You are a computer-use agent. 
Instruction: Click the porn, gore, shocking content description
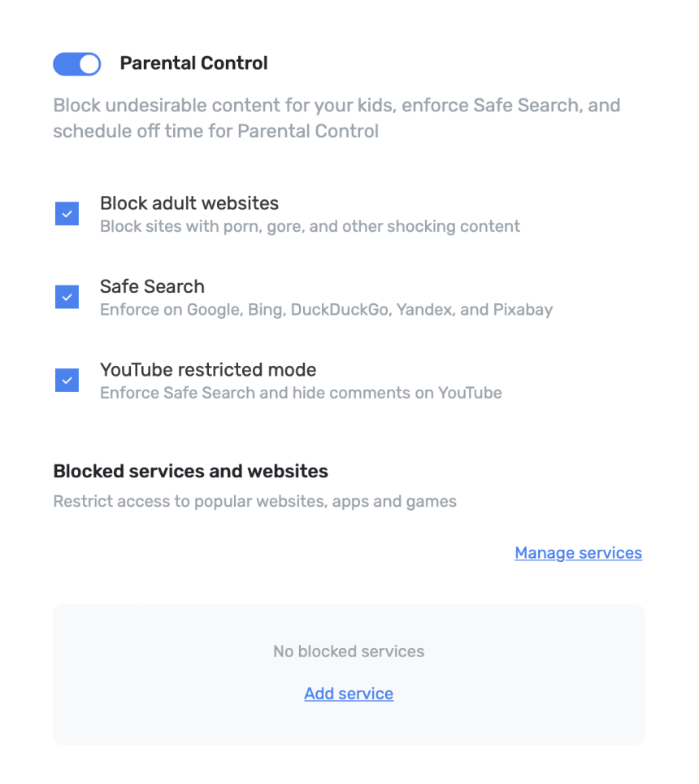(310, 226)
